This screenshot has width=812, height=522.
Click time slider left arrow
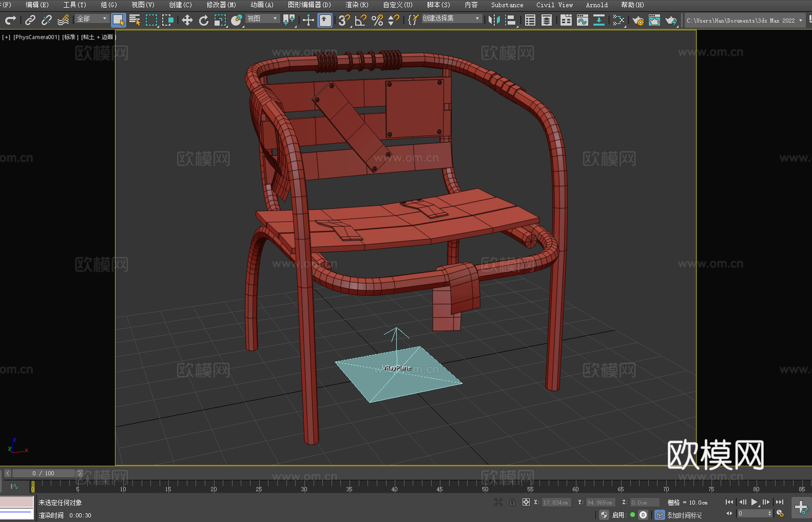point(8,473)
